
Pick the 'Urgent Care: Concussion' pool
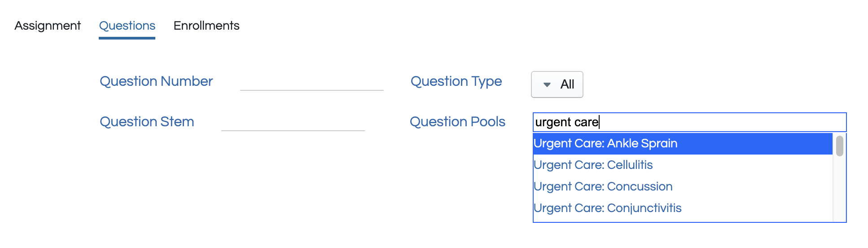coord(603,187)
